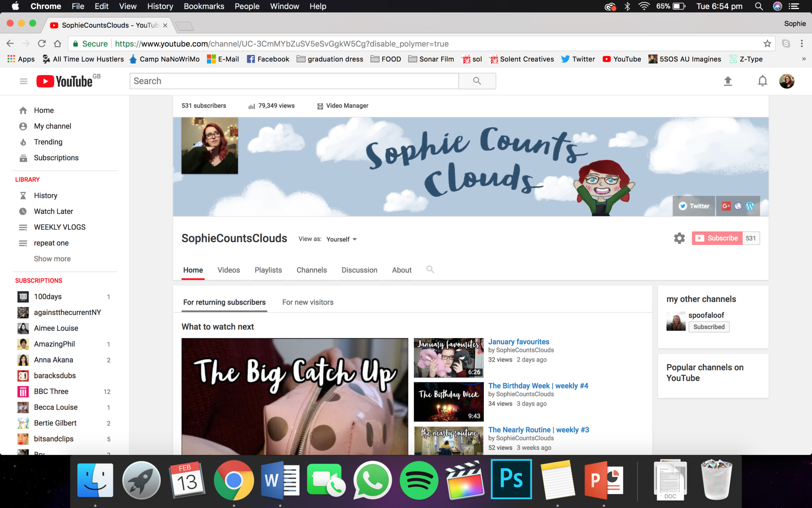812x508 pixels.
Task: Open BBC Three subscription channel
Action: point(51,392)
